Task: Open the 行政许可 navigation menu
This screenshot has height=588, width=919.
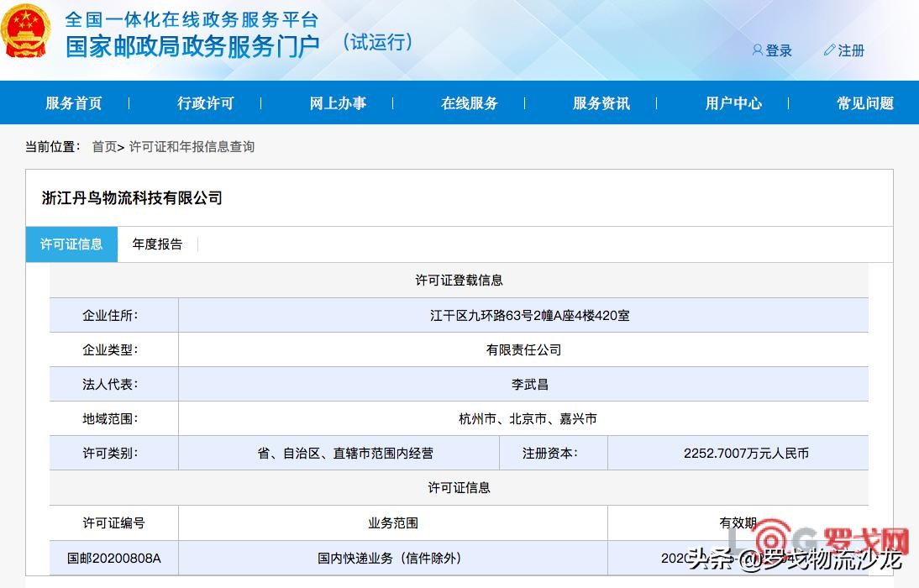Action: pos(206,103)
